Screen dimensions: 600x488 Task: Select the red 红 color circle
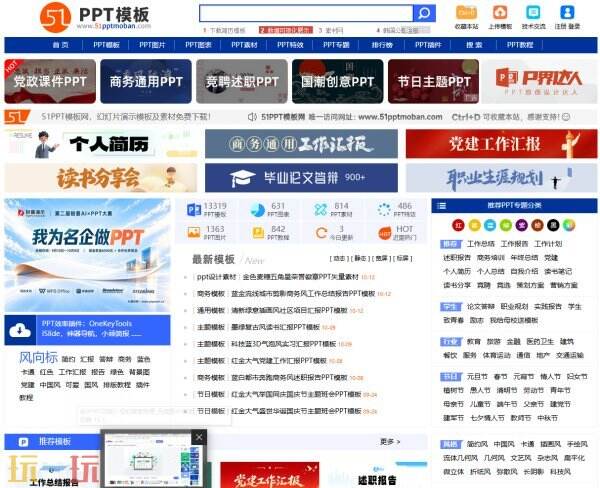(x=458, y=225)
